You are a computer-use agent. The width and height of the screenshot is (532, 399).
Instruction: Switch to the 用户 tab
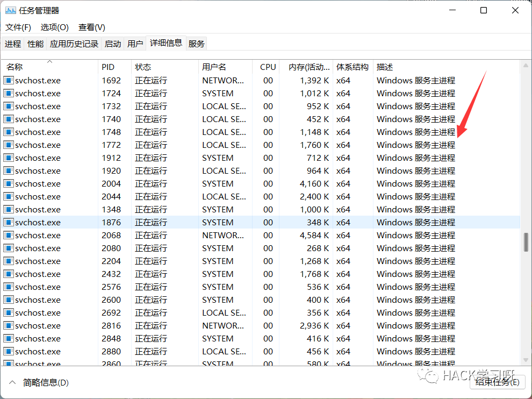pyautogui.click(x=135, y=44)
